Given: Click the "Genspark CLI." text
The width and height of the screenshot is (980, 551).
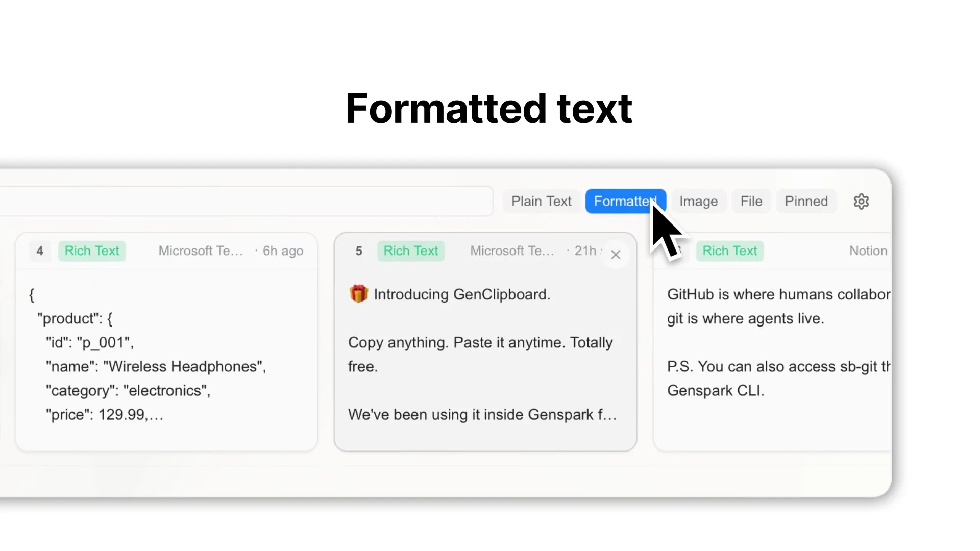Looking at the screenshot, I should point(716,390).
